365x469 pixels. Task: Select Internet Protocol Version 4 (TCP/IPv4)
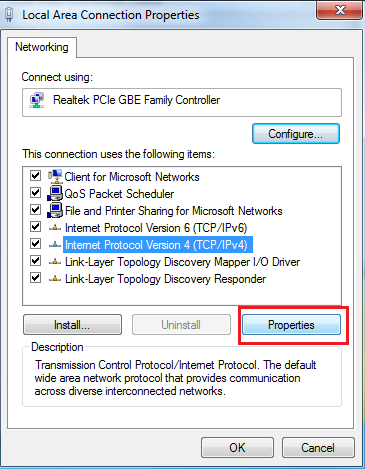click(158, 245)
